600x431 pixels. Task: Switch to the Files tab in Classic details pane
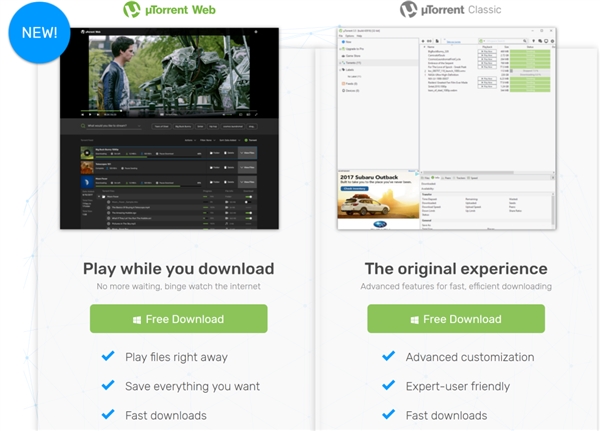click(425, 178)
